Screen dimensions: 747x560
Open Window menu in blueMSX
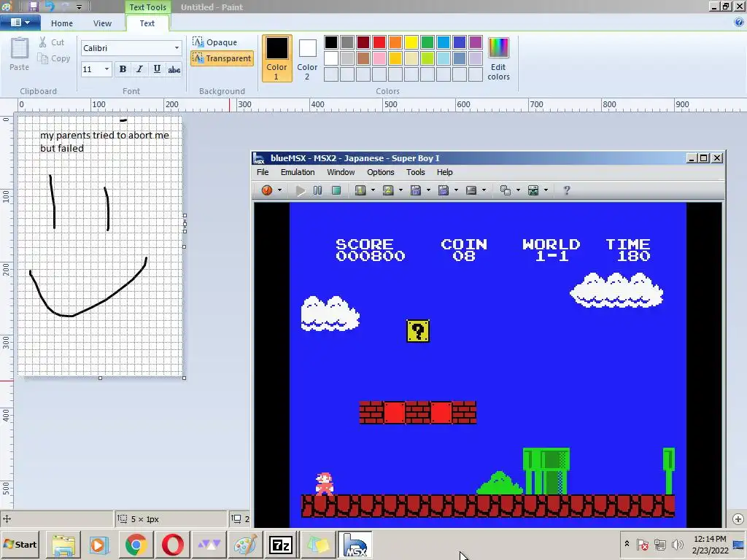pyautogui.click(x=341, y=172)
